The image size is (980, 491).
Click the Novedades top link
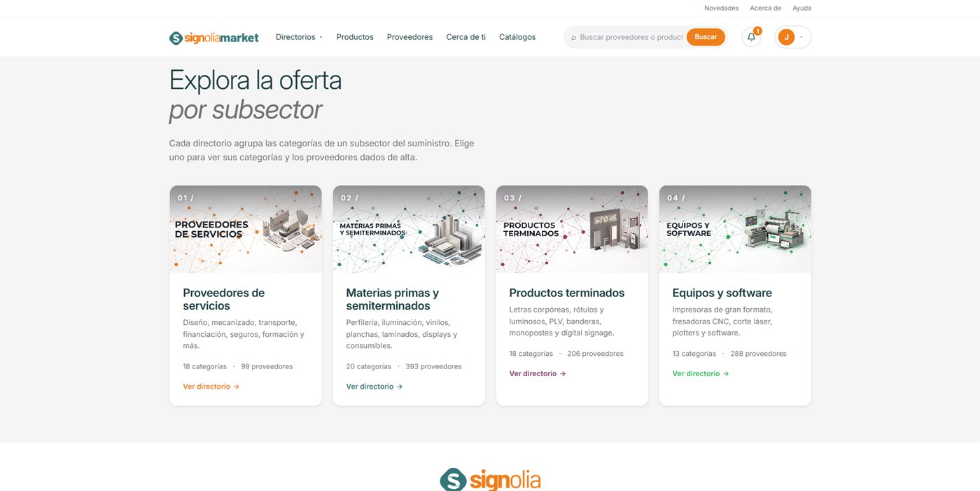[721, 8]
